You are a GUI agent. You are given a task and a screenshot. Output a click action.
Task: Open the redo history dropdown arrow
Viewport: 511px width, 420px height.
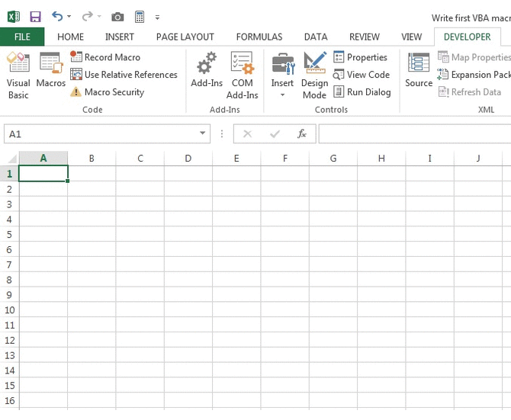[99, 16]
